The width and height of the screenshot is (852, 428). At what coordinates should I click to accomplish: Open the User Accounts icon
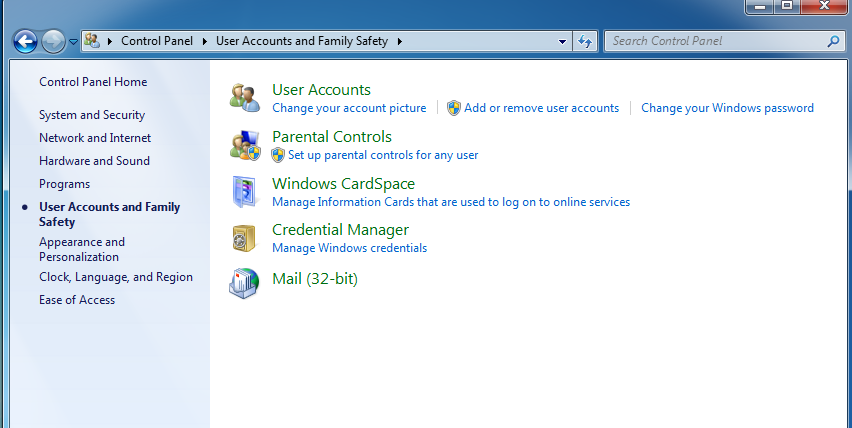click(245, 98)
